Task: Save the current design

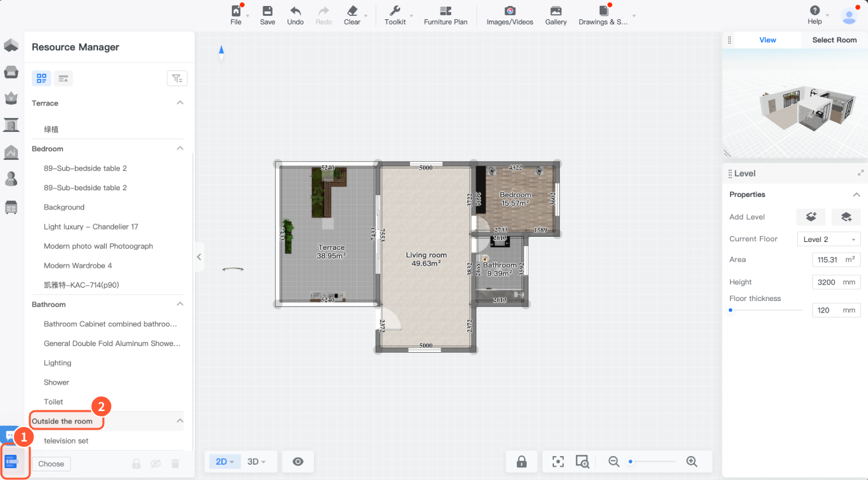Action: pos(268,15)
